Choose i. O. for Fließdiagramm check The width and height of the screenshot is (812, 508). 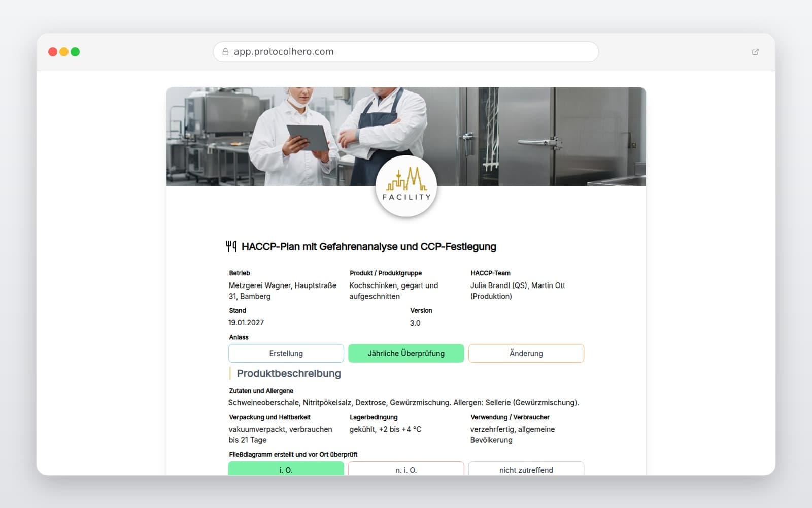tap(286, 469)
